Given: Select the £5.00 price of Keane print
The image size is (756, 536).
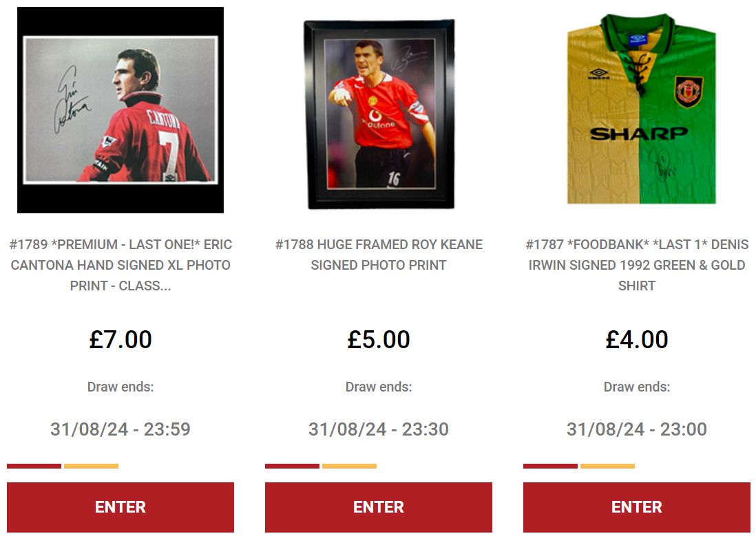Looking at the screenshot, I should click(x=379, y=339).
